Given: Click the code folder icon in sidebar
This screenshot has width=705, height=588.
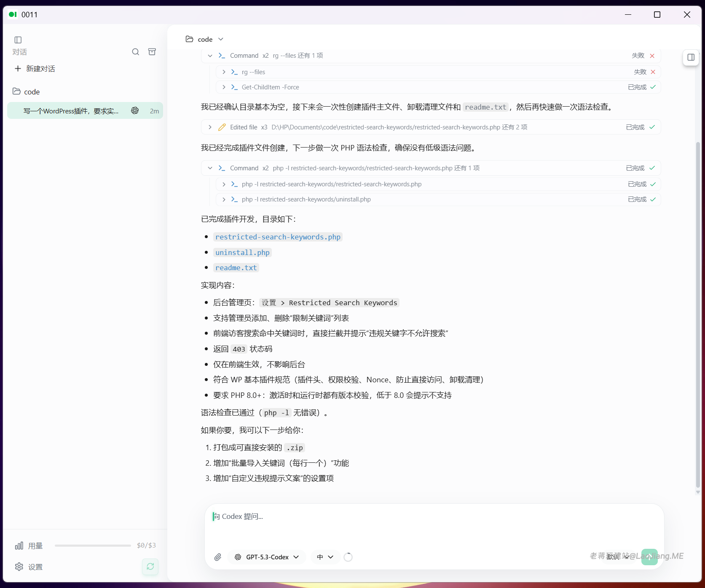Looking at the screenshot, I should click(17, 91).
